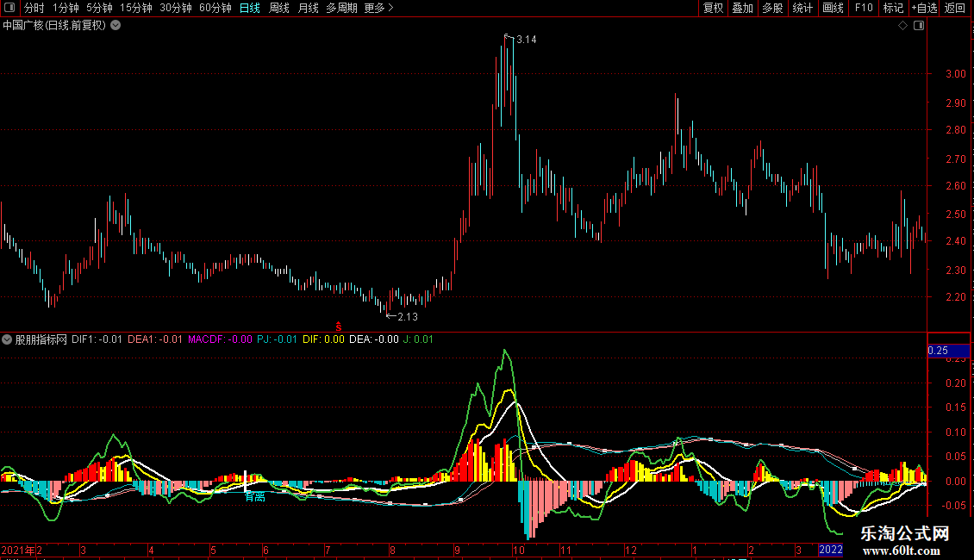Open the 多周期 multi-period view
Image resolution: width=974 pixels, height=560 pixels.
tap(341, 8)
